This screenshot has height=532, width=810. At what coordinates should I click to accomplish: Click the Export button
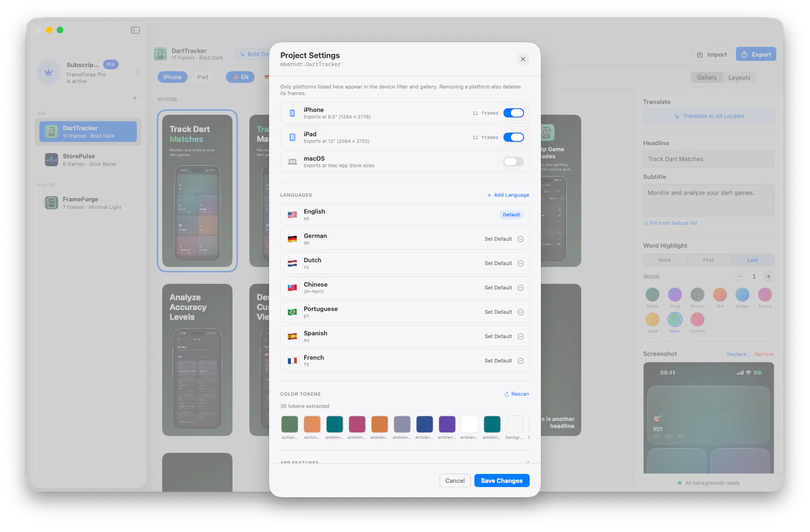756,54
